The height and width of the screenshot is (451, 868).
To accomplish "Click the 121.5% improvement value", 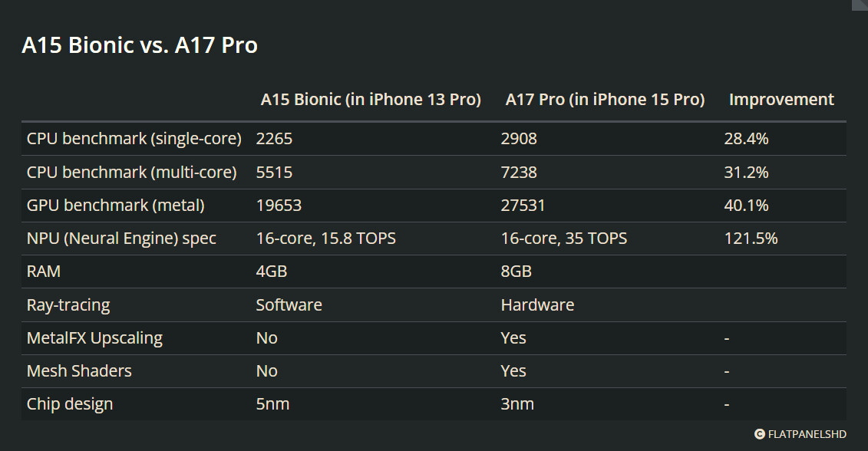I will [x=751, y=239].
